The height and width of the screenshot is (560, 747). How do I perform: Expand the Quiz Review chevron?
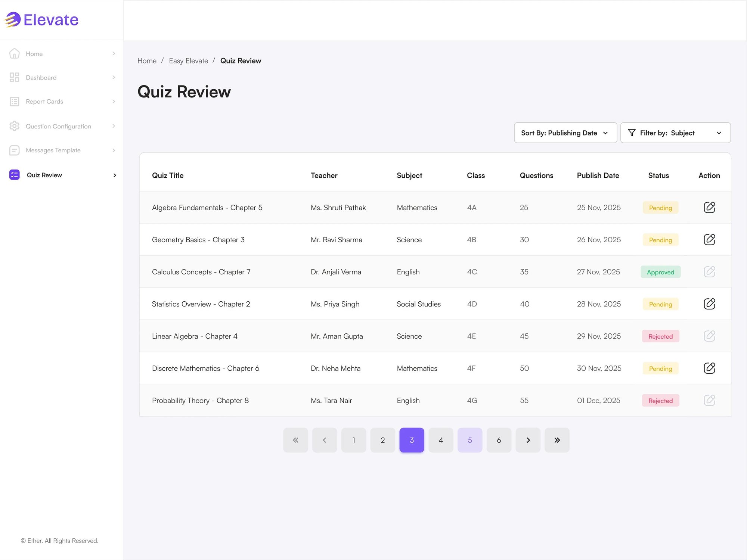pos(115,175)
